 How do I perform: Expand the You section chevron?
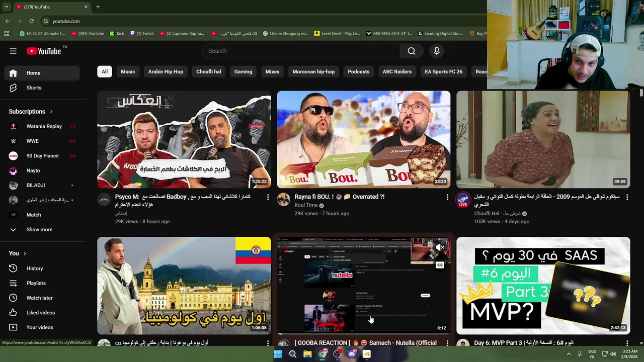pos(25,253)
